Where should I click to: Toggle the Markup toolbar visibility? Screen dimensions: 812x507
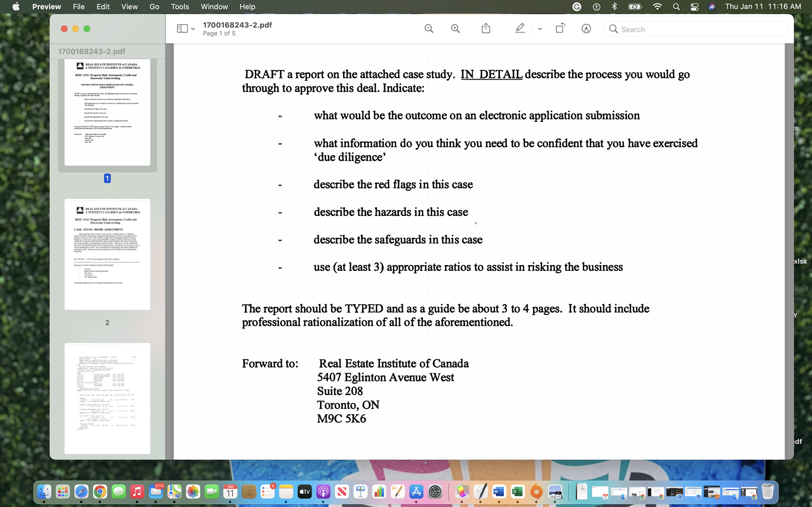point(586,28)
